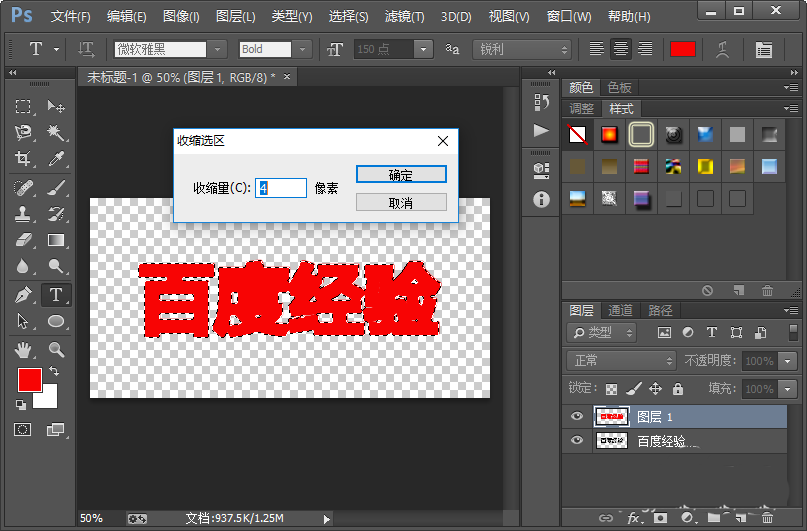Create warped text
Viewport: 807px width, 531px height.
coord(722,49)
